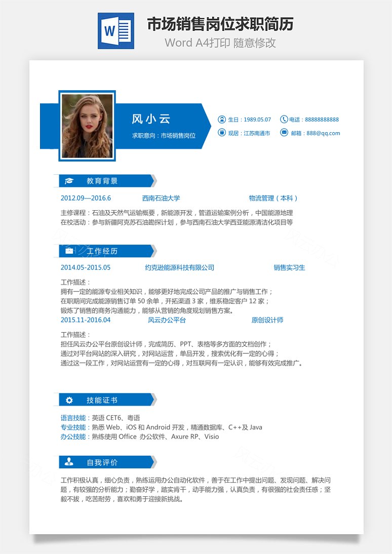The image size is (392, 554).
Task: Click the subtitle Word A4打印 随意修改
Action: pyautogui.click(x=220, y=43)
